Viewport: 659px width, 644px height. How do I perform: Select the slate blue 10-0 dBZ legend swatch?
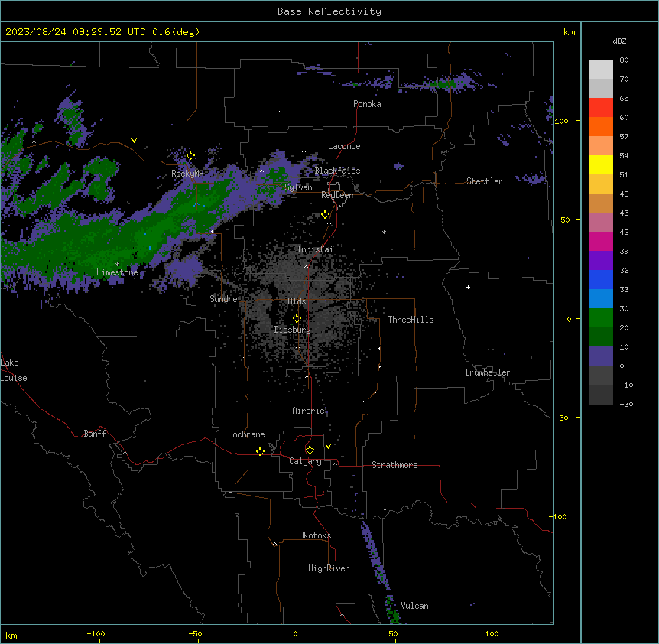(x=601, y=356)
